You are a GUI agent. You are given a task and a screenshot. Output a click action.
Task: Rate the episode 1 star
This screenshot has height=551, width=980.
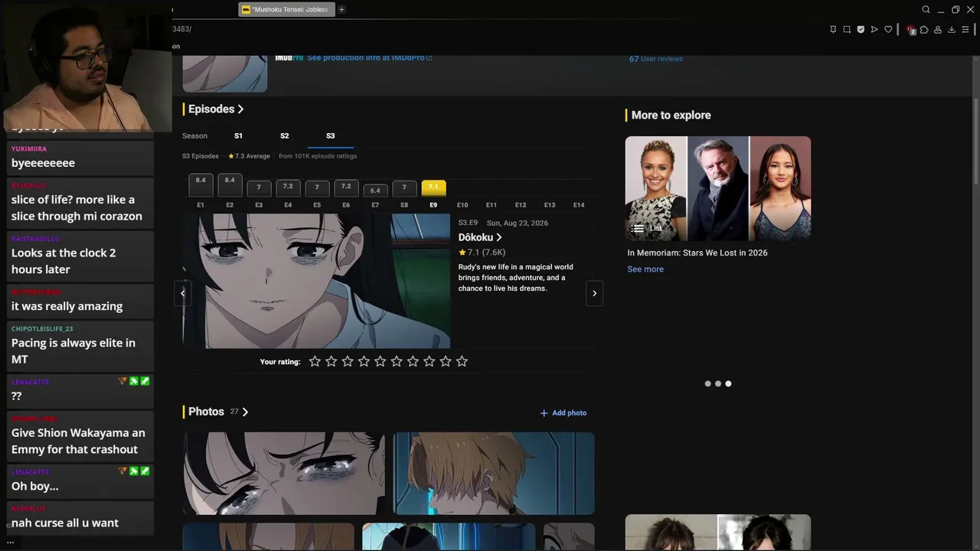pos(315,361)
